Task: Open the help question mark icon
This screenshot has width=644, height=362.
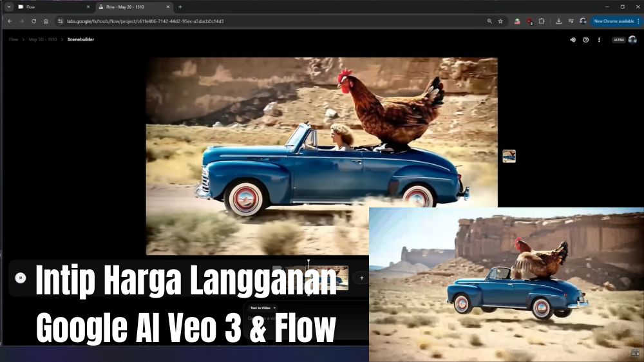Action: (x=585, y=39)
